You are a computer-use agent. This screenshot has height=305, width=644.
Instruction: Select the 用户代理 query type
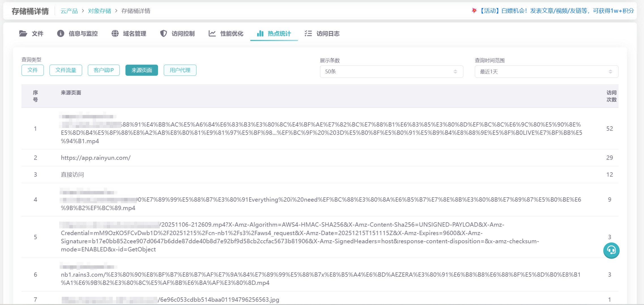pos(180,70)
